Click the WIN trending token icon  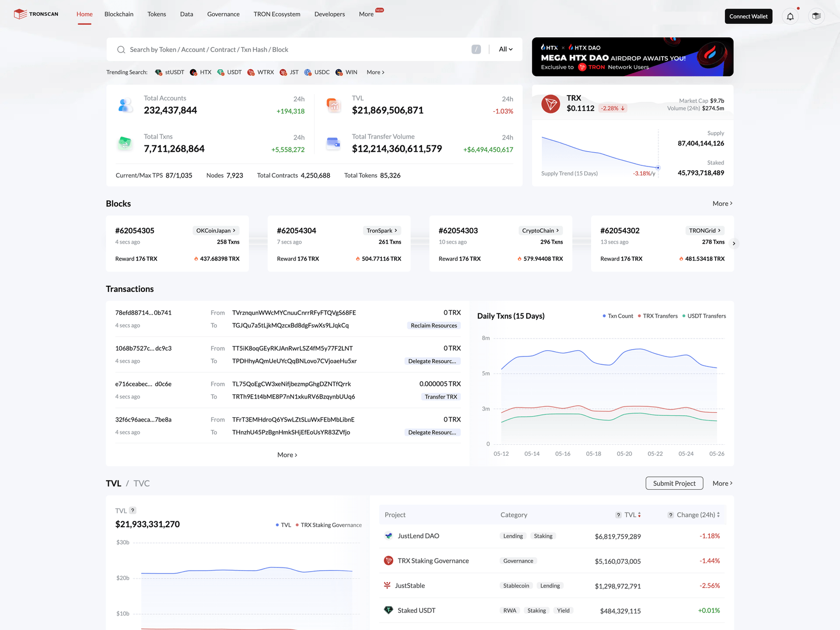tap(339, 72)
